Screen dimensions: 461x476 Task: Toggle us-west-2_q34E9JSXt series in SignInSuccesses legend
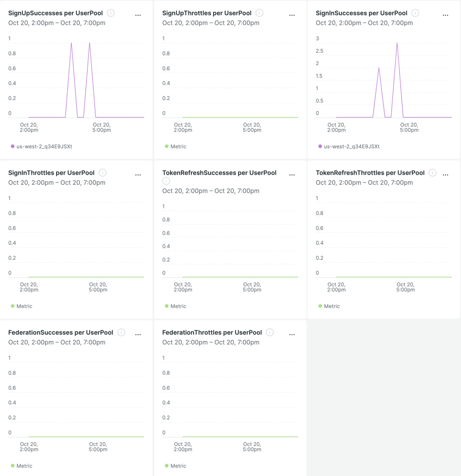pos(351,146)
